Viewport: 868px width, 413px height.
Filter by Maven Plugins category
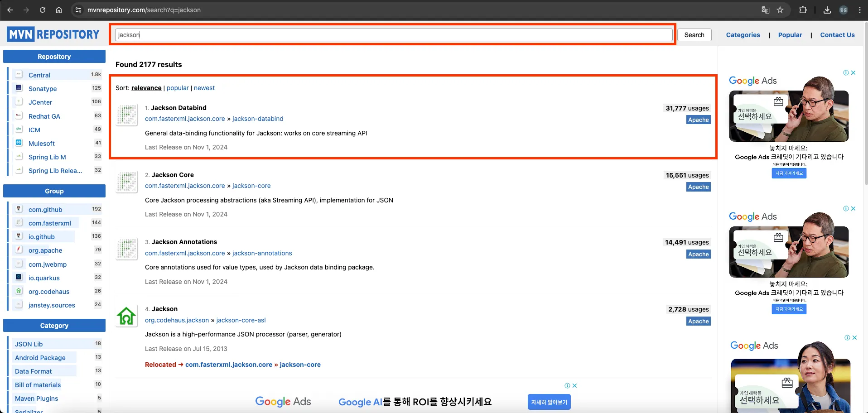37,399
